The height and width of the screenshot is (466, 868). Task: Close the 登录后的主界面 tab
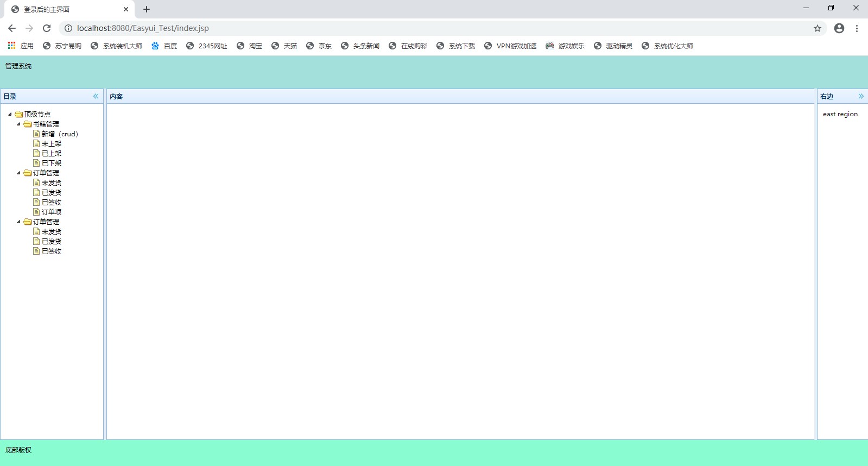[126, 9]
